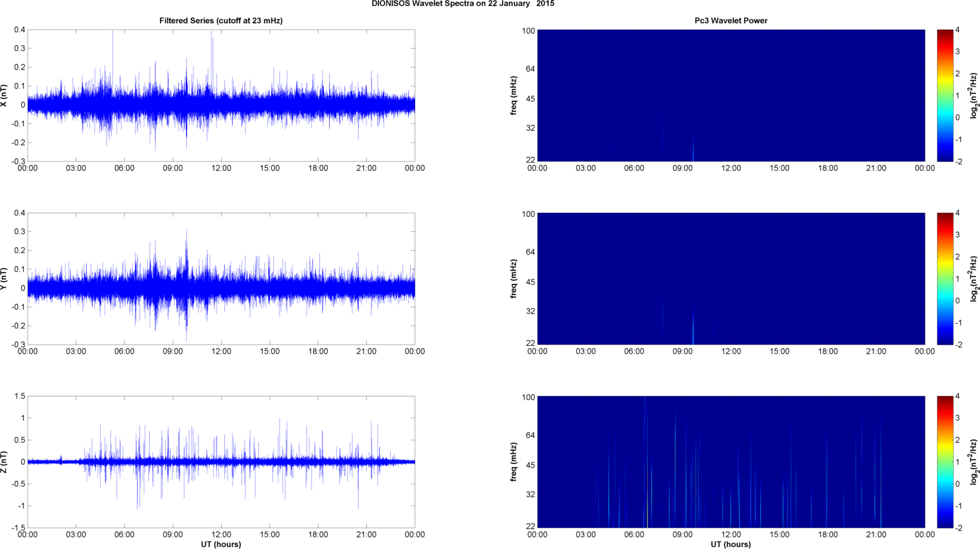Viewport: 980px width, 549px height.
Task: Click the '22' frequency tick on Z wavelet plot
Action: pos(530,526)
